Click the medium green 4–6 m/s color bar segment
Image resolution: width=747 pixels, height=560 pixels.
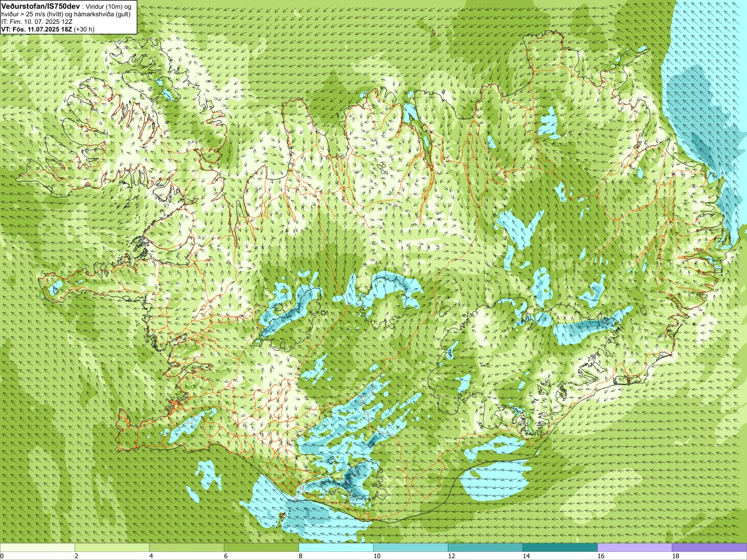187,548
